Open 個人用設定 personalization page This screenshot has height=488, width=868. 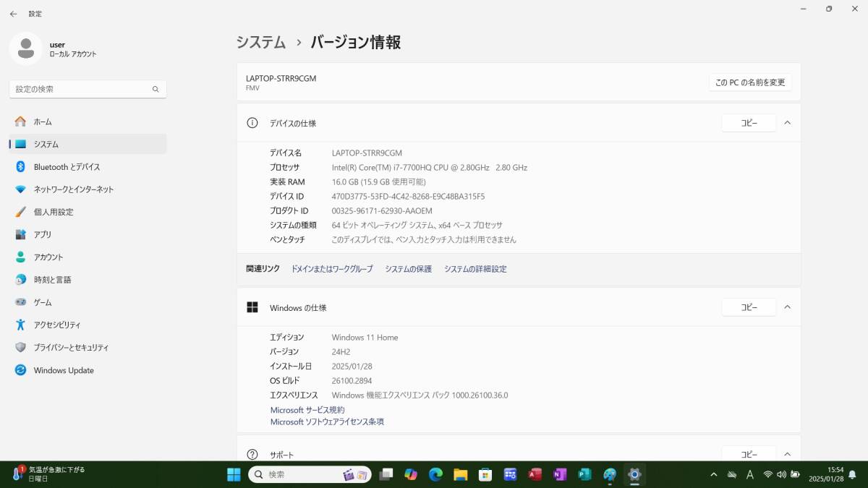(88, 212)
